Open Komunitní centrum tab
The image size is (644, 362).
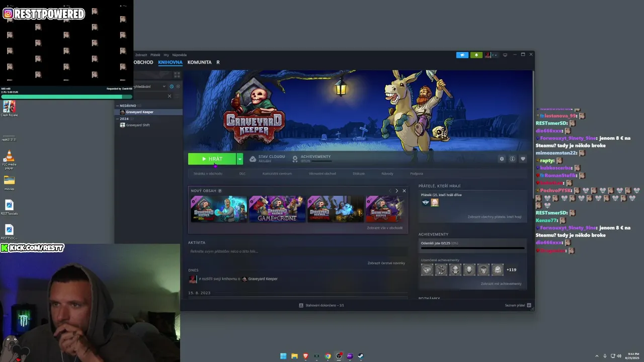pyautogui.click(x=277, y=173)
